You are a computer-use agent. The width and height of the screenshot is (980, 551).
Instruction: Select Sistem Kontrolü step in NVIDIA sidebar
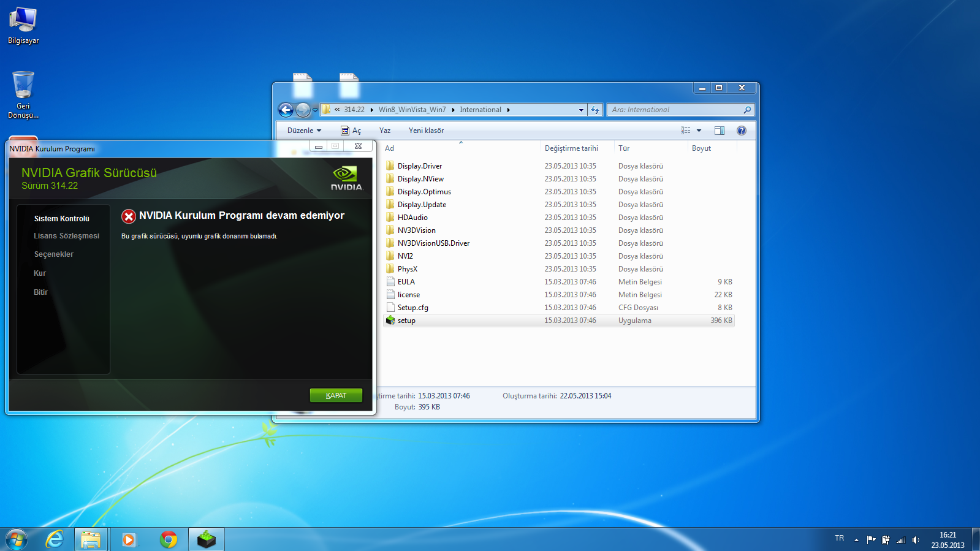click(62, 219)
